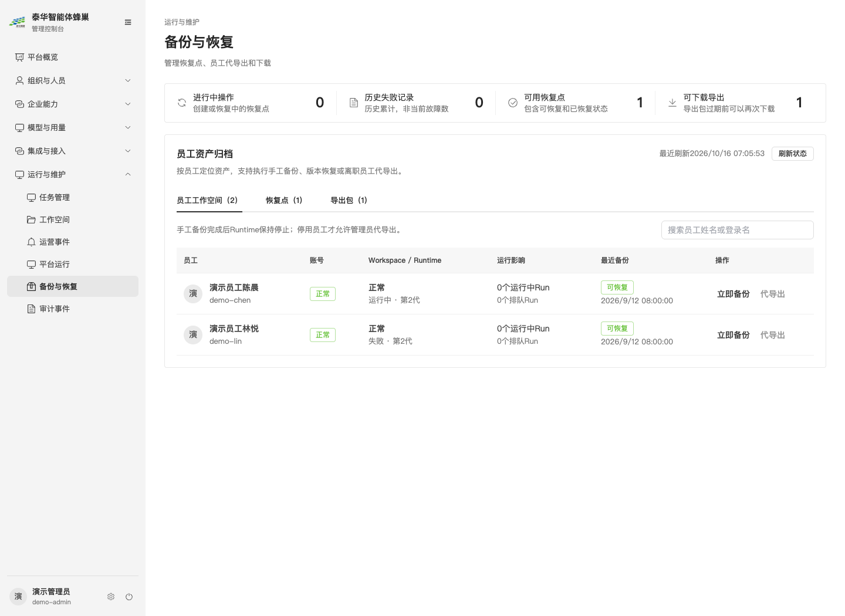Focus the 搜索员工姓名或登录名 search field
Viewport: 845px width, 616px height.
point(738,230)
